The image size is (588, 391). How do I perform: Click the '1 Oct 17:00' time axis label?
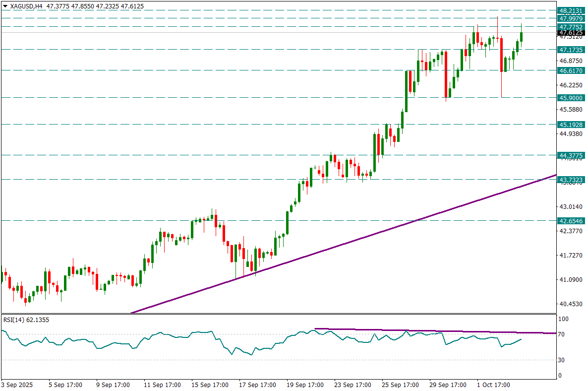pos(493,385)
